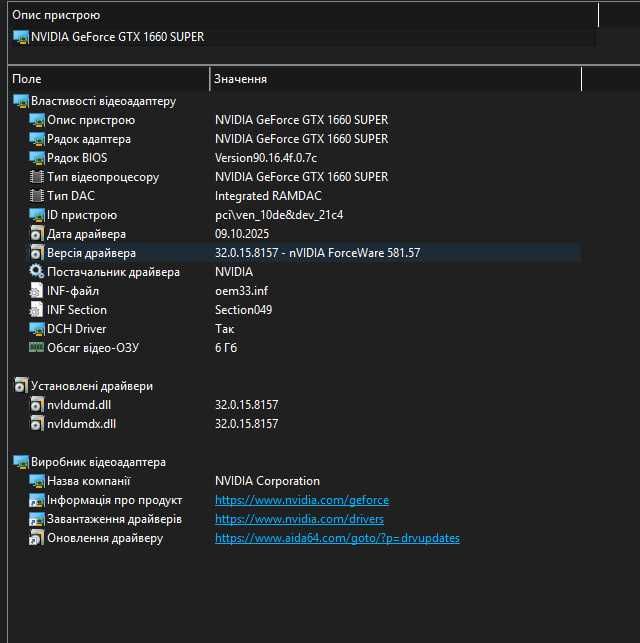Click the icon beside nvldumdx.dll
Screen dimensions: 640x643
click(36, 424)
